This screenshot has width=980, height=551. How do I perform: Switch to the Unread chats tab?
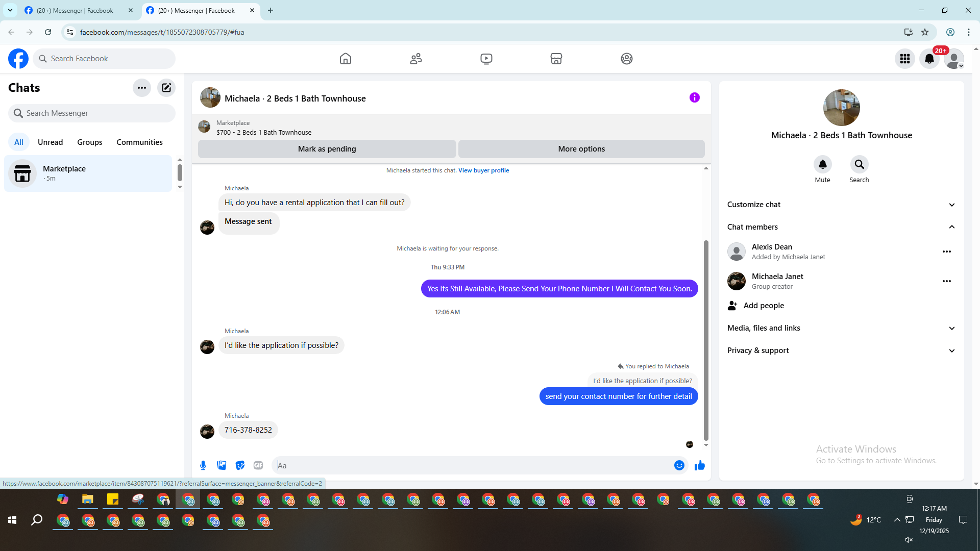(50, 142)
